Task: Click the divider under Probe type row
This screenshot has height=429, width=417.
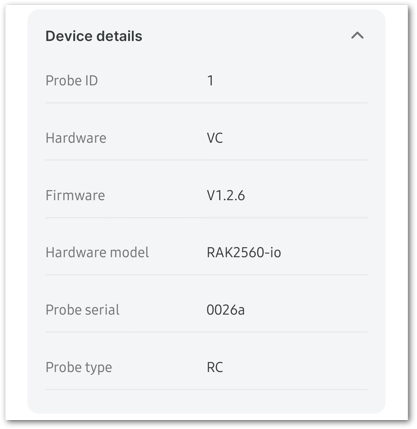Action: pyautogui.click(x=206, y=389)
